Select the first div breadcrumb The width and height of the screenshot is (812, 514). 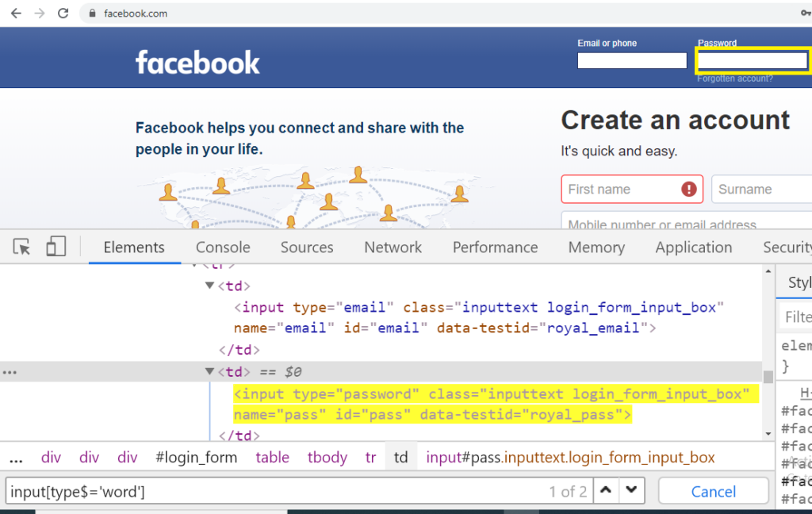[52, 458]
